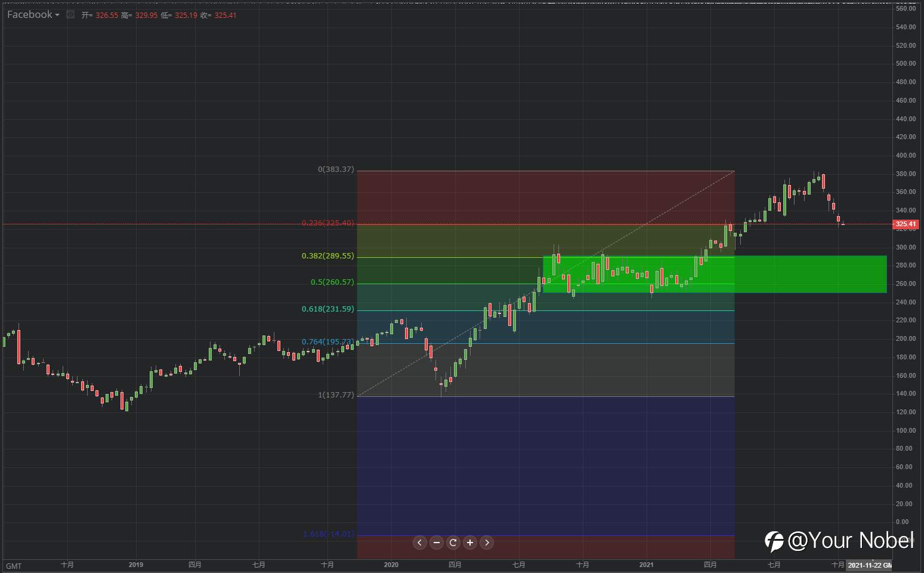The width and height of the screenshot is (924, 573).
Task: Select the Fibonacci 0.382(289.55) level label
Action: (327, 256)
